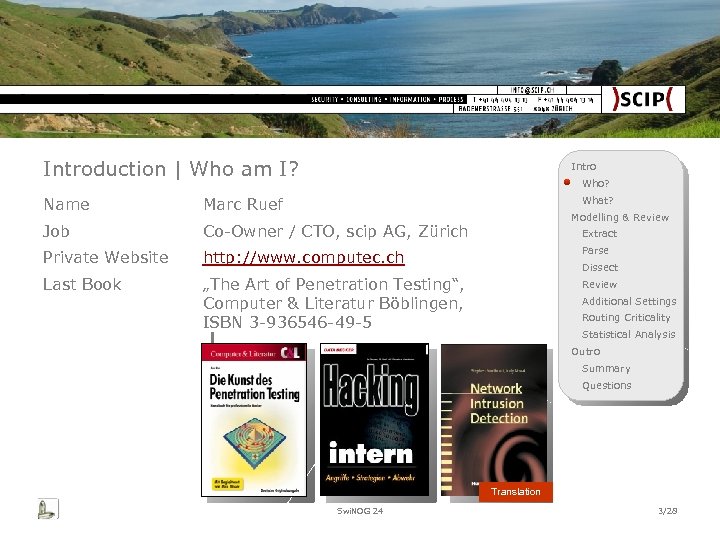Go to the Parse section

click(595, 251)
